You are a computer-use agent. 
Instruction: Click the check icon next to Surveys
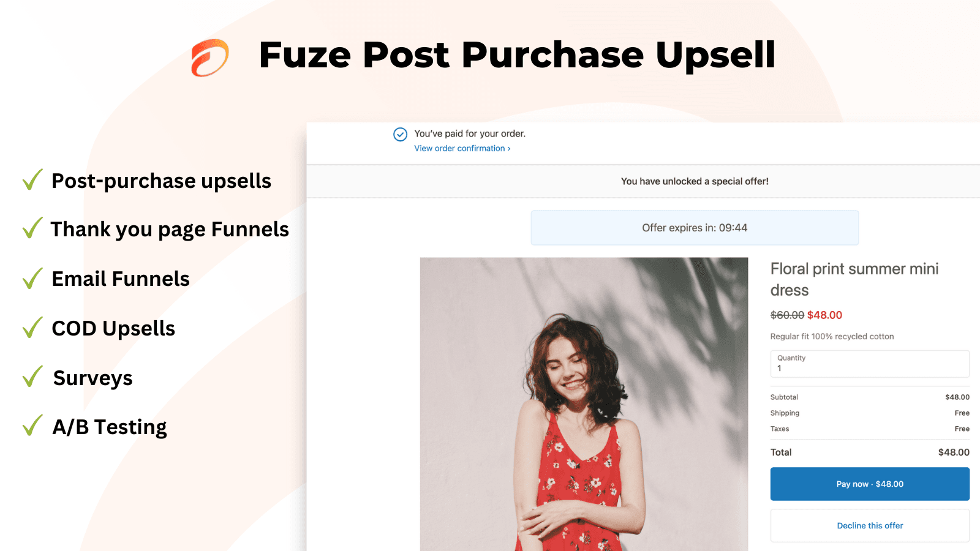(x=32, y=377)
